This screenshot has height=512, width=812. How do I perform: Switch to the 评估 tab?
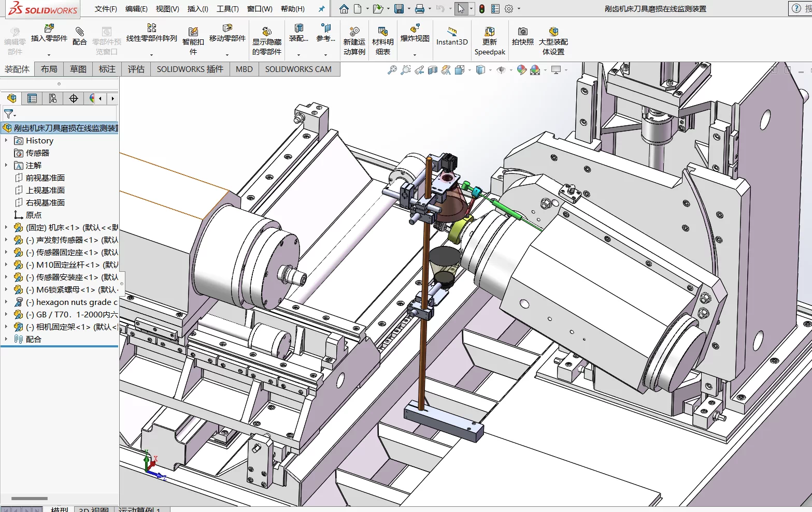136,69
